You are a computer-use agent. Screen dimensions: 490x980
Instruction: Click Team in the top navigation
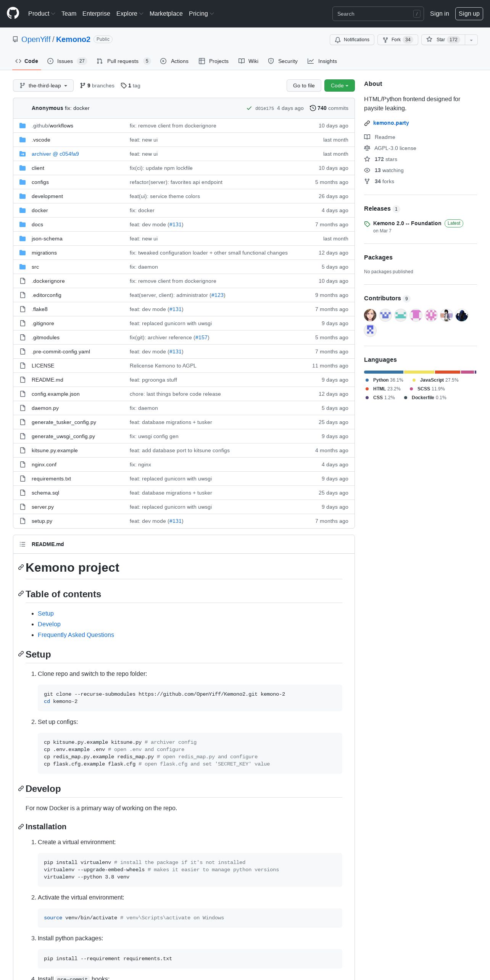[69, 13]
